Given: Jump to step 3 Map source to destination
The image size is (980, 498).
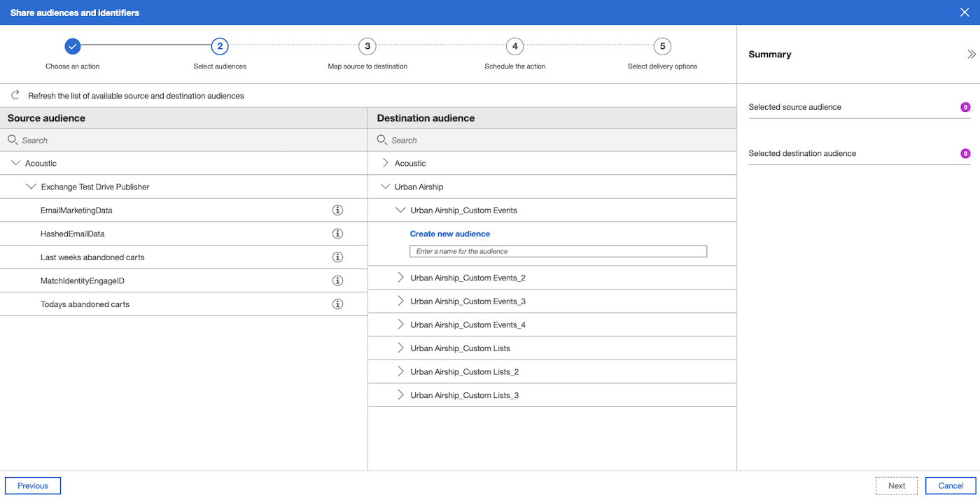Looking at the screenshot, I should click(367, 47).
